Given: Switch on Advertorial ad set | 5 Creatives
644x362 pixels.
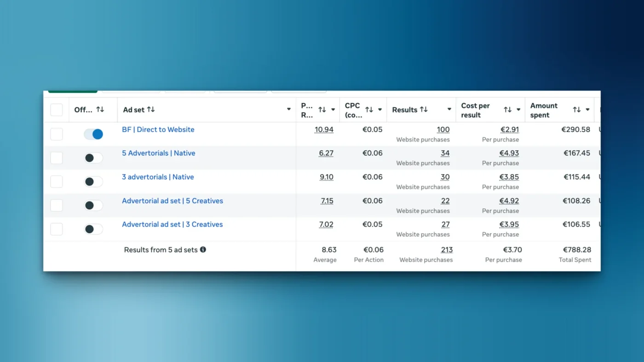Looking at the screenshot, I should click(x=93, y=205).
